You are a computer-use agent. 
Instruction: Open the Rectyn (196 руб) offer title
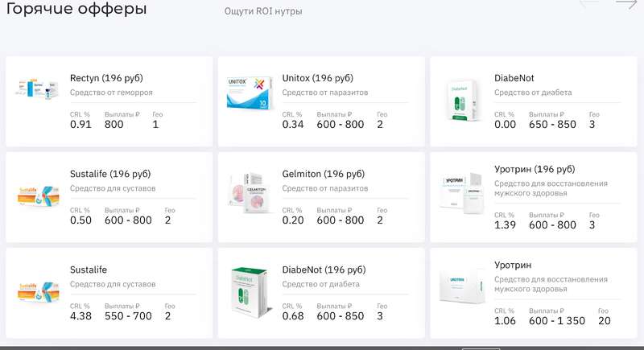pos(106,79)
